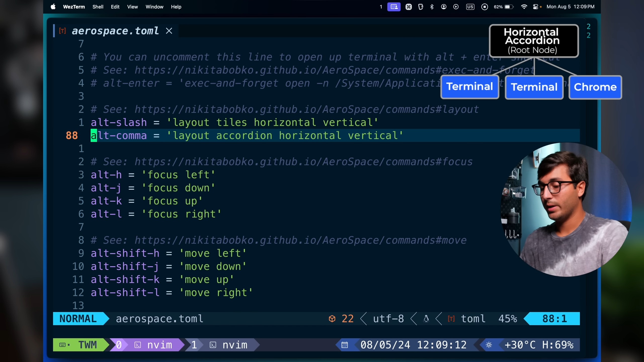
Task: Select the aerospace.toml tab
Action: click(115, 31)
